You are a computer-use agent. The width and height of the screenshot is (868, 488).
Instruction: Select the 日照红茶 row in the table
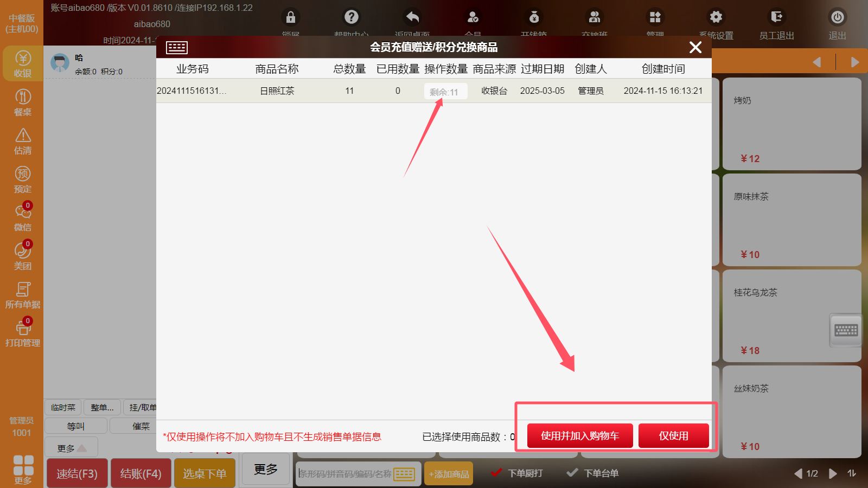(x=277, y=91)
